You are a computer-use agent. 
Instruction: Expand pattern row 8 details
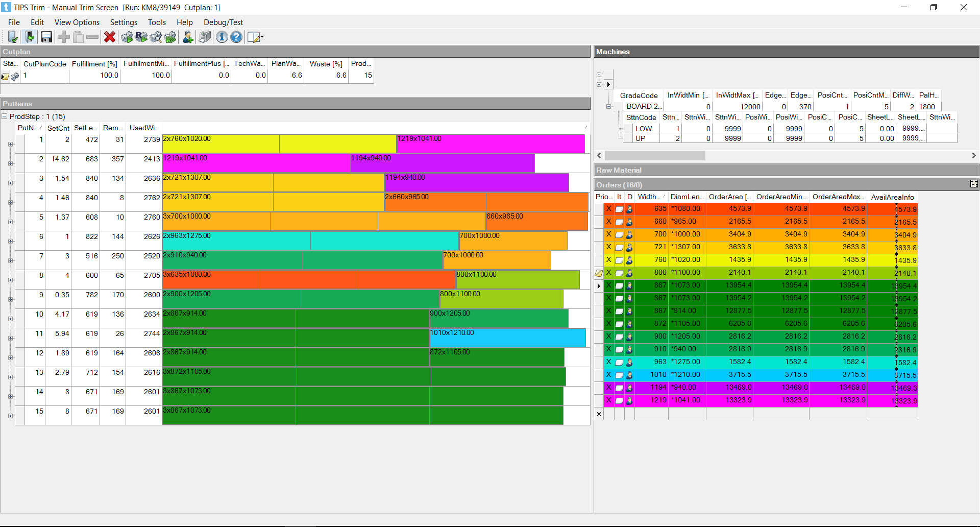[x=10, y=280]
